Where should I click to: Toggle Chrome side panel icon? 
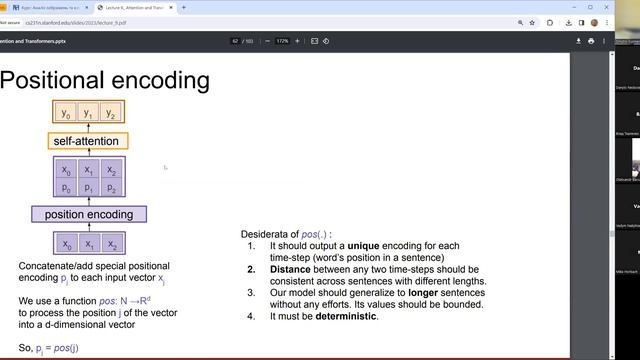tap(581, 23)
